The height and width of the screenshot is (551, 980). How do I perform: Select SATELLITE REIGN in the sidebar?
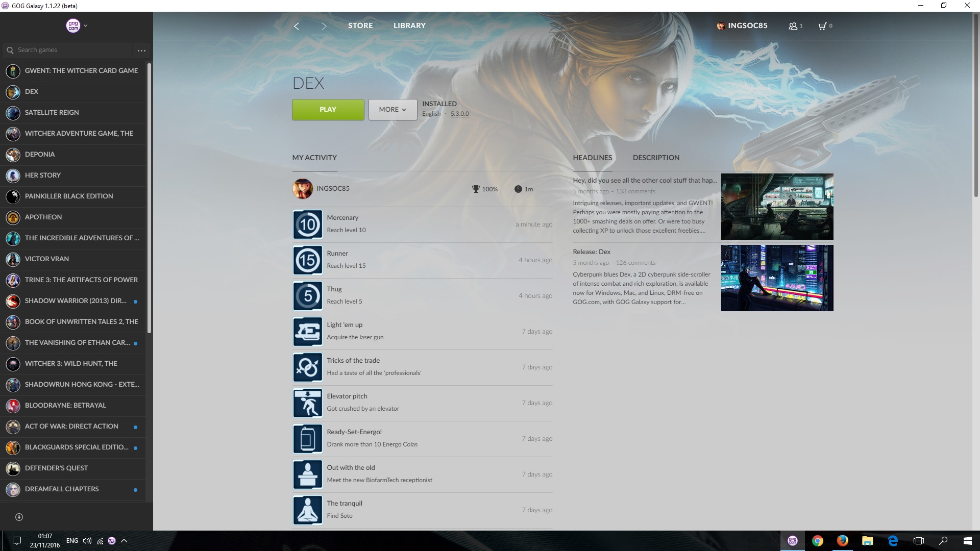tap(73, 113)
